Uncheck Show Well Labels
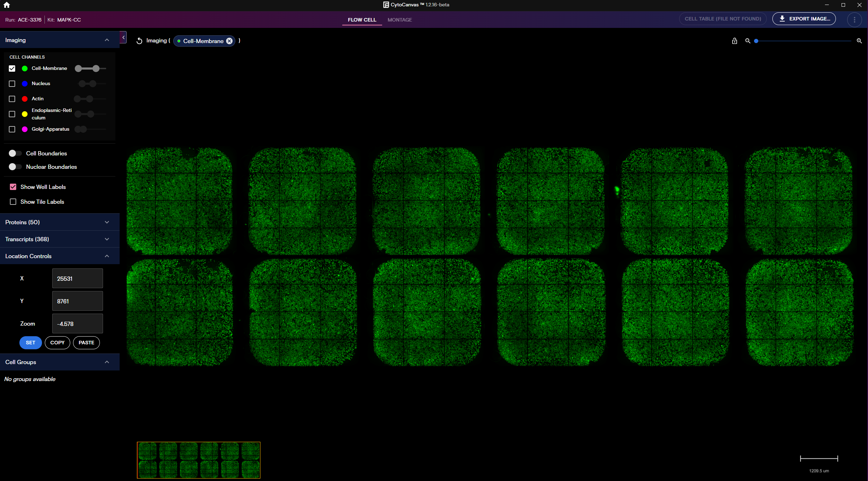The image size is (868, 481). 13,187
